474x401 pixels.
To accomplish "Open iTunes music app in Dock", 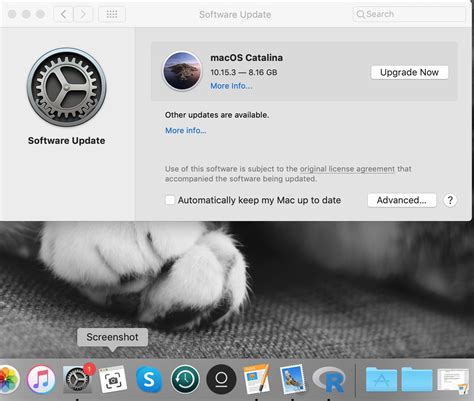I will click(41, 379).
